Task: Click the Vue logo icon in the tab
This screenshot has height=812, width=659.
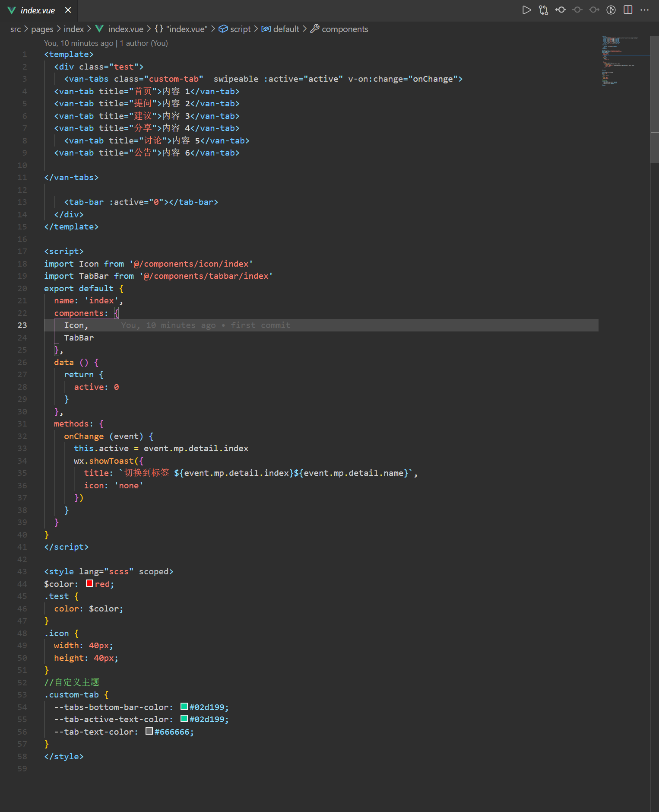Action: click(12, 10)
